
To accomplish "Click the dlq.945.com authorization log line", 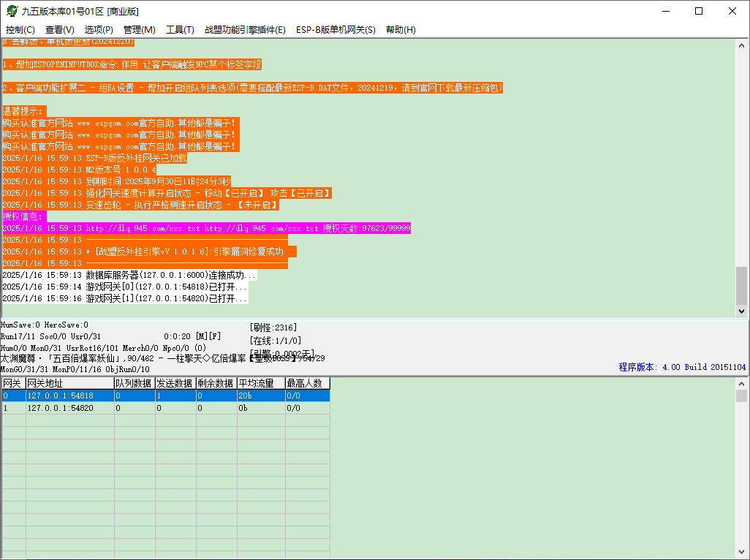I will (206, 228).
